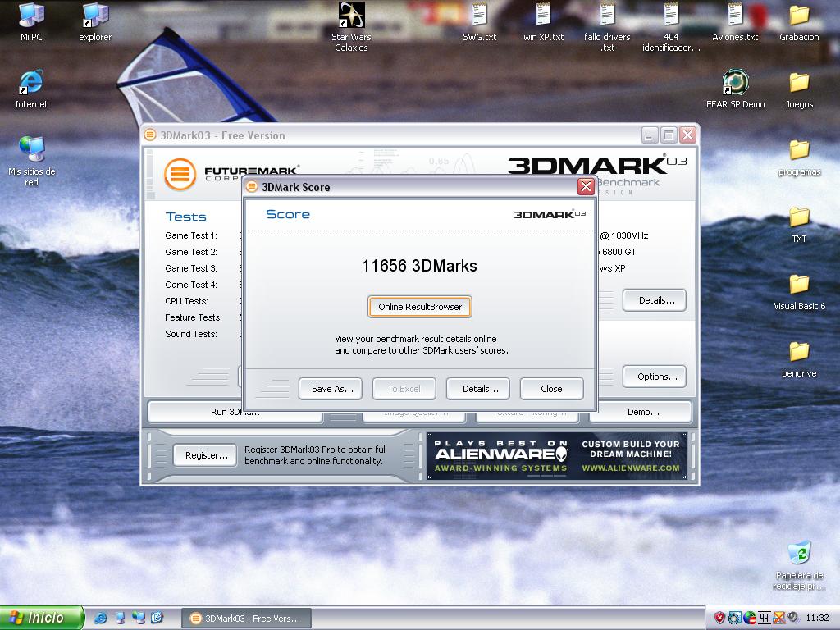Click the Alienware advertisement banner
Image resolution: width=840 pixels, height=630 pixels.
tap(557, 456)
